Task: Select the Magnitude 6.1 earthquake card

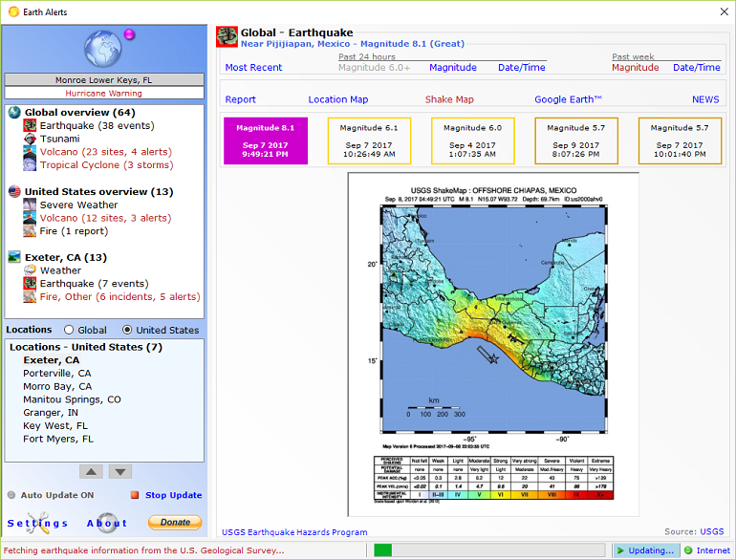Action: click(369, 140)
